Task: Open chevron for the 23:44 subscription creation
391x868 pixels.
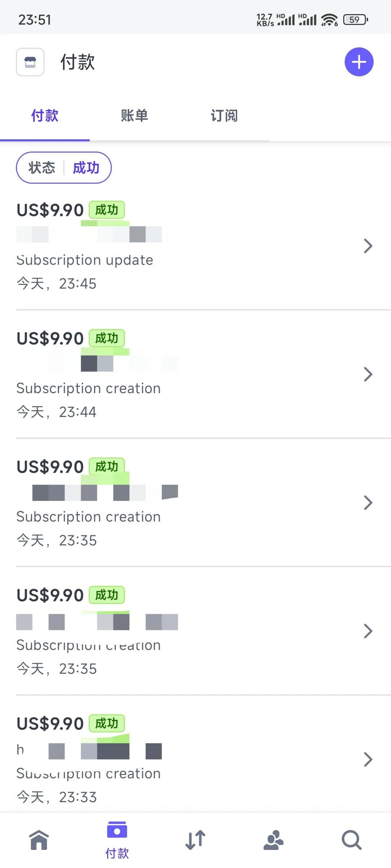Action: tap(368, 374)
